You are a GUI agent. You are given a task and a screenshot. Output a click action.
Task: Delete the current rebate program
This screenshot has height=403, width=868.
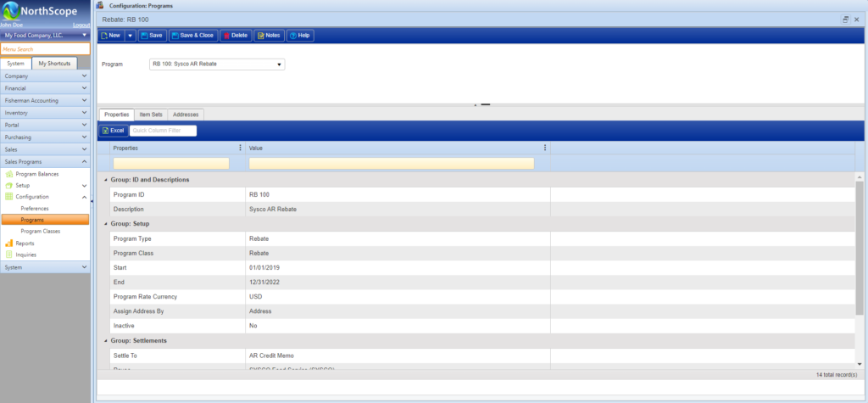pyautogui.click(x=235, y=36)
